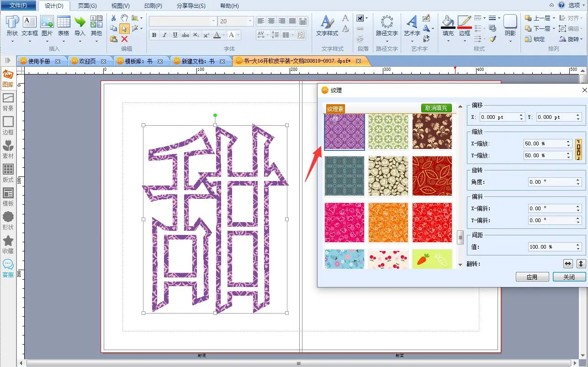Open 背景 background panel in sidebar

coord(8,102)
